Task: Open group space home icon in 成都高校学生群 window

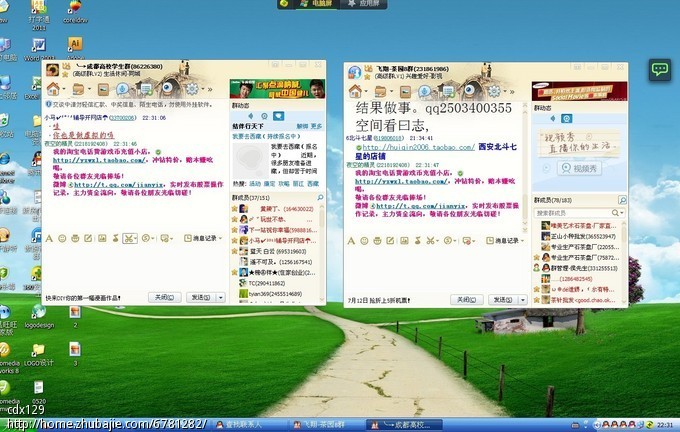Action: tap(53, 89)
